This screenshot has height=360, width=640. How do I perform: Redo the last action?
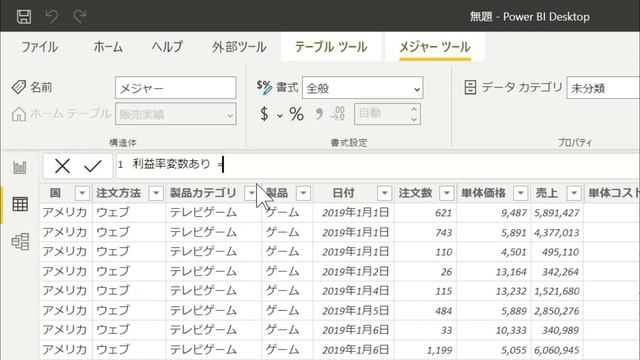coord(80,17)
